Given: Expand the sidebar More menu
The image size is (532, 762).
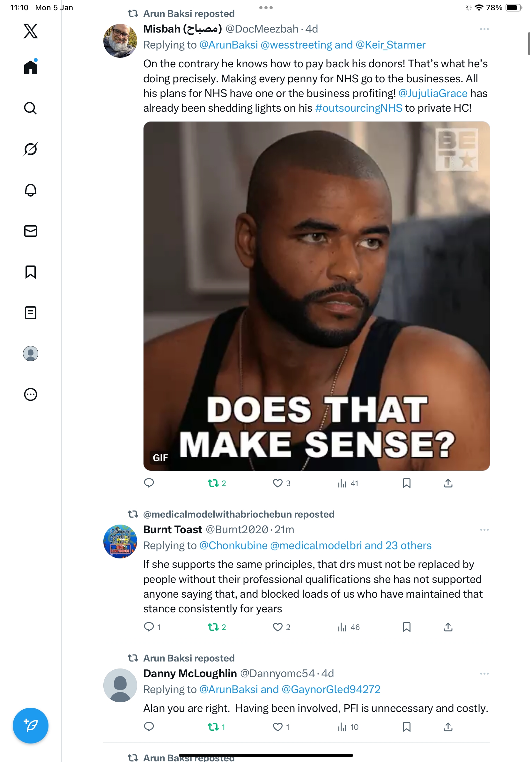Looking at the screenshot, I should click(31, 394).
